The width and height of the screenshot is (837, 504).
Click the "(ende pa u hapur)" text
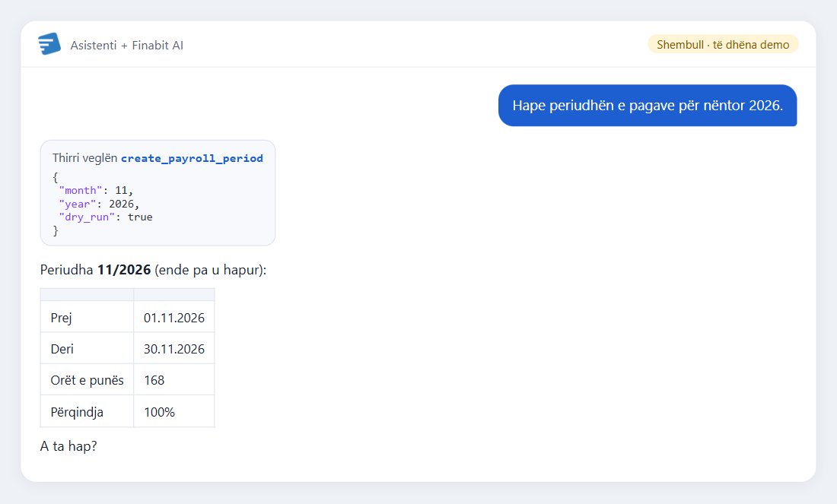click(210, 270)
